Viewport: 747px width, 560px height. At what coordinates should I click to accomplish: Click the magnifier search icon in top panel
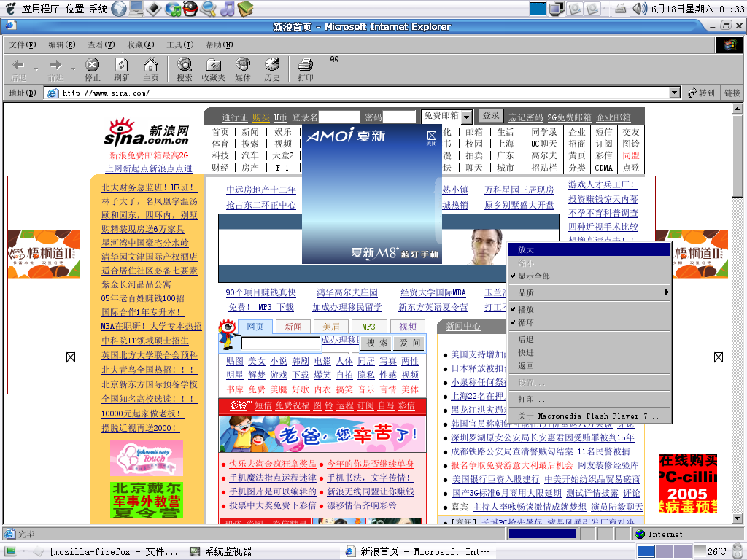coord(208,9)
